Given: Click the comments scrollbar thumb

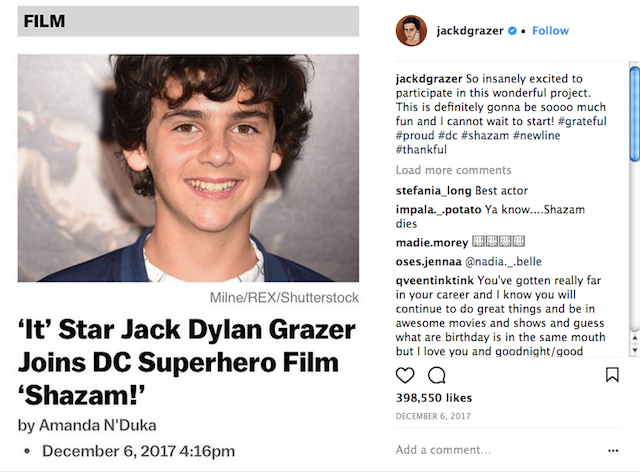Looking at the screenshot, I should (634, 110).
